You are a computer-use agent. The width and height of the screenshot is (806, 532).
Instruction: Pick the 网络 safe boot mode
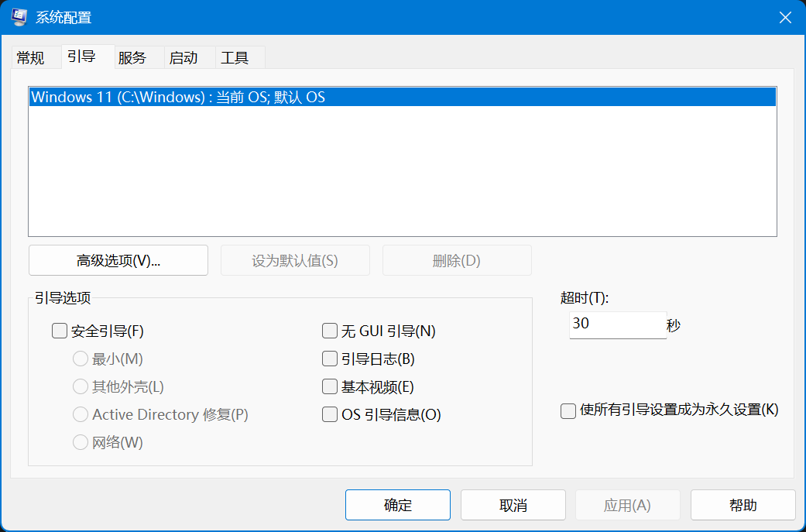[x=80, y=442]
